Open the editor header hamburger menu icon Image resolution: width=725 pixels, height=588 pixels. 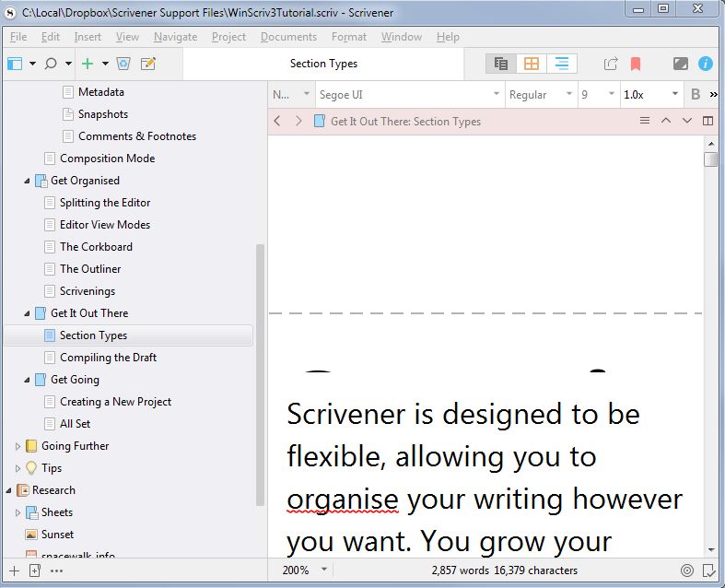(645, 121)
